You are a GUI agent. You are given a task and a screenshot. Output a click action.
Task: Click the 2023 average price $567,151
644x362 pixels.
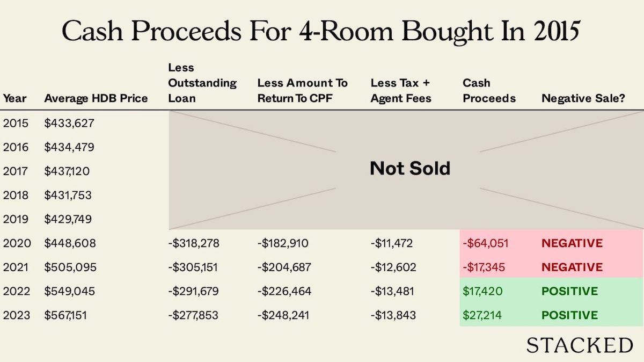[65, 315]
